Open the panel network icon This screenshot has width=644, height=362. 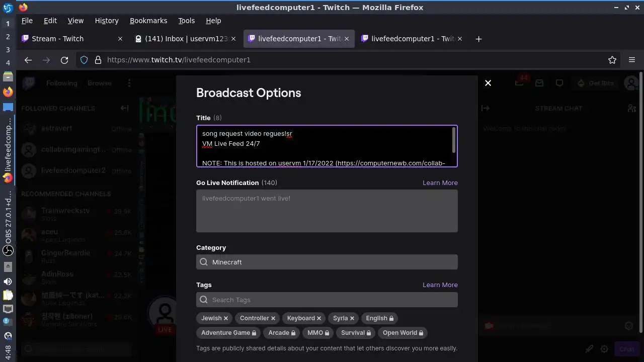(8, 309)
